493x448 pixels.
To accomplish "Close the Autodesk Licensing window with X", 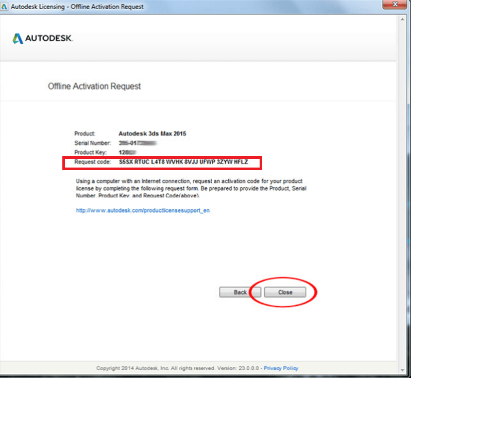I will point(395,5).
